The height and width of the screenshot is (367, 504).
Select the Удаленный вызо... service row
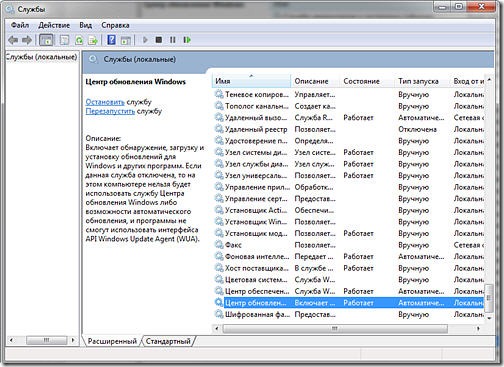(x=349, y=118)
